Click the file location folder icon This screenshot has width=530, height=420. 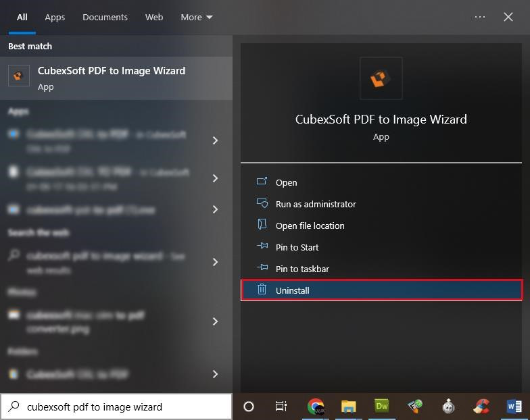coord(262,224)
